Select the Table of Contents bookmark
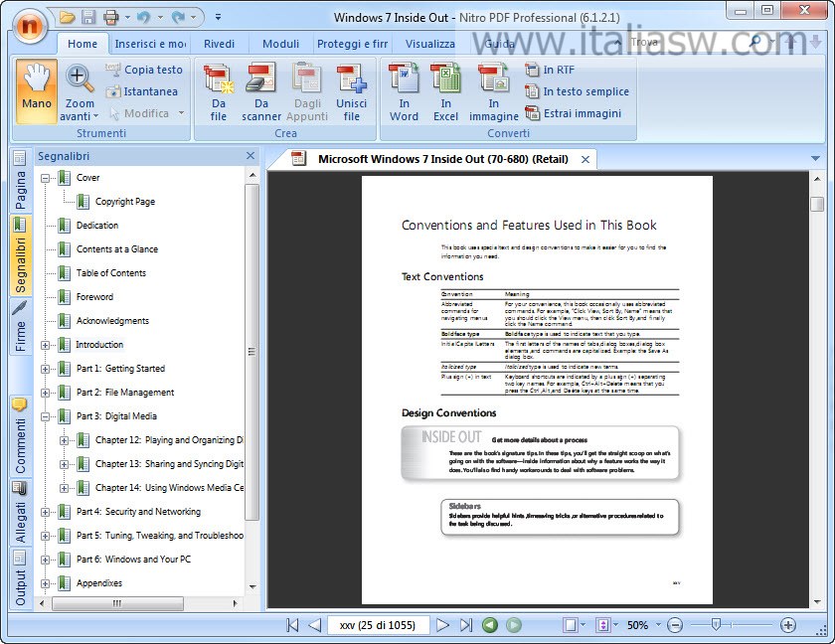Viewport: 835px width, 644px height. (111, 273)
